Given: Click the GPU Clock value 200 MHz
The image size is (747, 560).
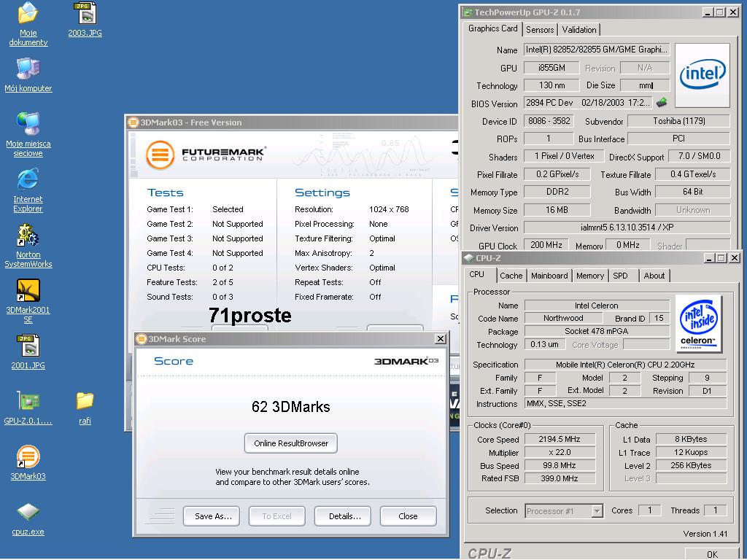Looking at the screenshot, I should click(546, 244).
